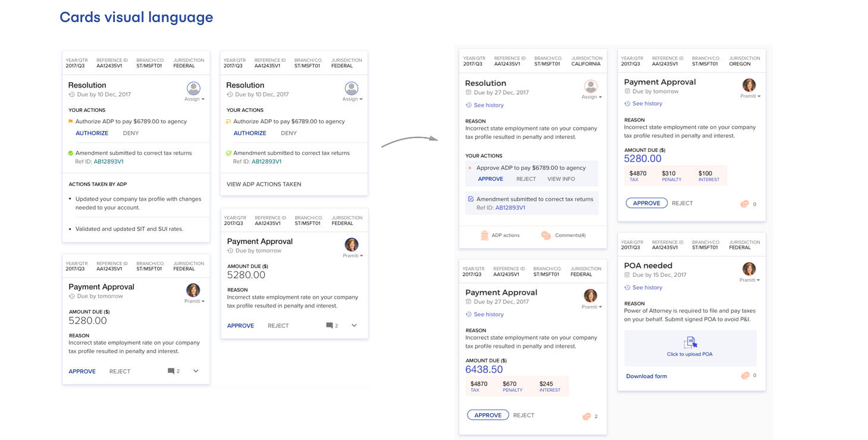Click Pramiti's avatar in the 6438.50 payment card
This screenshot has height=440, width=868.
click(590, 296)
